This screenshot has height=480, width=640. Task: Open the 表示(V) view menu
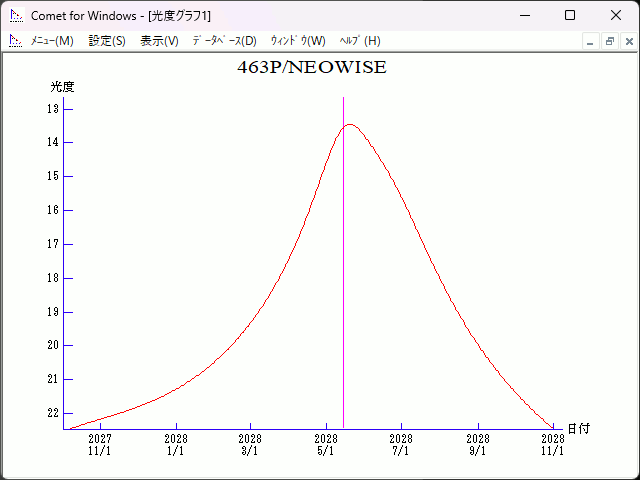[159, 41]
